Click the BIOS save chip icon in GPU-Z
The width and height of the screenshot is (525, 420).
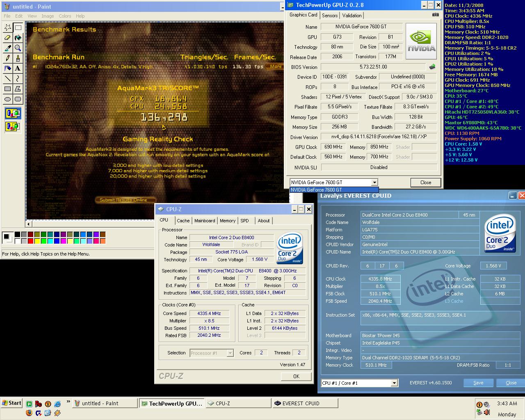432,66
